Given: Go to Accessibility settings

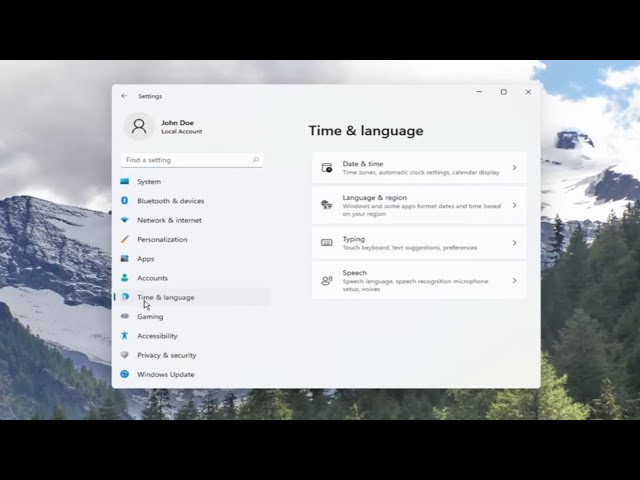Looking at the screenshot, I should point(192,336).
